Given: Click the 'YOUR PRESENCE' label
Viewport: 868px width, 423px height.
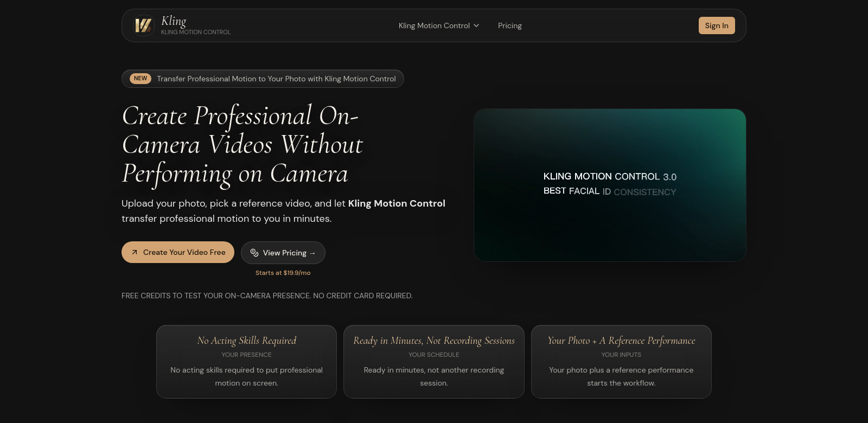Looking at the screenshot, I should tap(247, 355).
